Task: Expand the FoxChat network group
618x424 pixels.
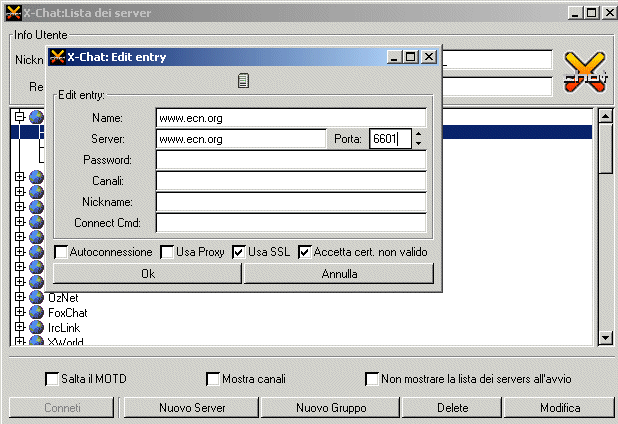Action: (19, 311)
